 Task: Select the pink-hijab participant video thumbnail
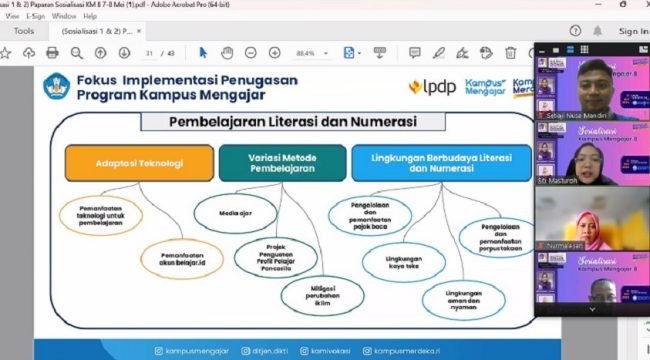pos(593,219)
